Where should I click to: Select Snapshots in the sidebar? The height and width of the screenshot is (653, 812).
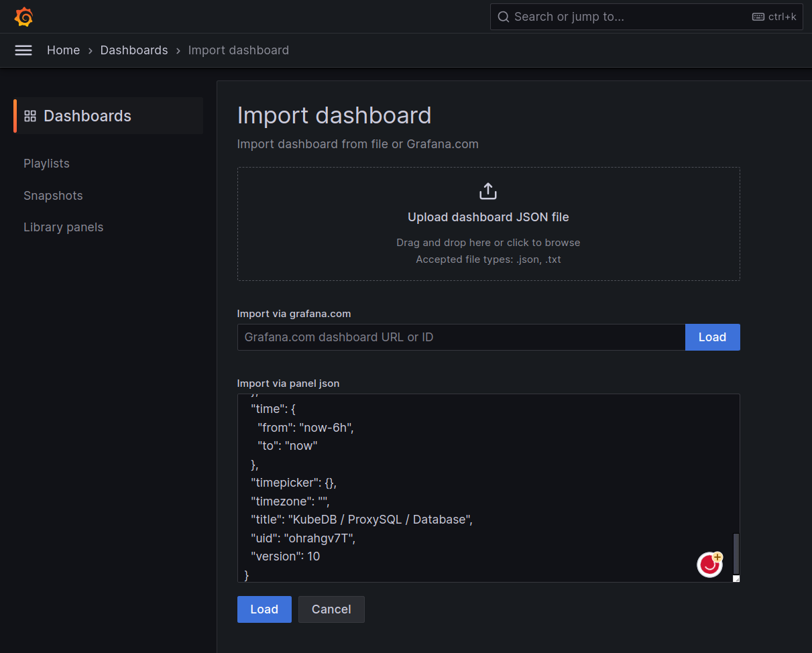[53, 195]
